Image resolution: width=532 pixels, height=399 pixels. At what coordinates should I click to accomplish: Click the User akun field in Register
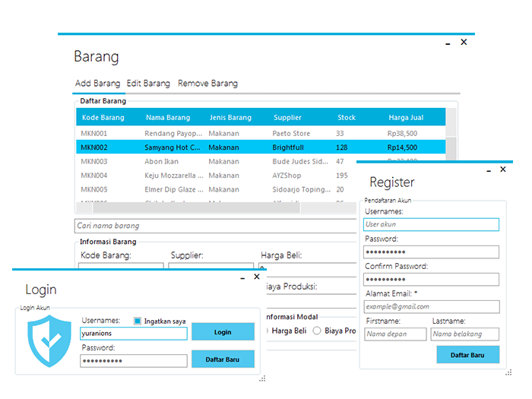pos(431,225)
